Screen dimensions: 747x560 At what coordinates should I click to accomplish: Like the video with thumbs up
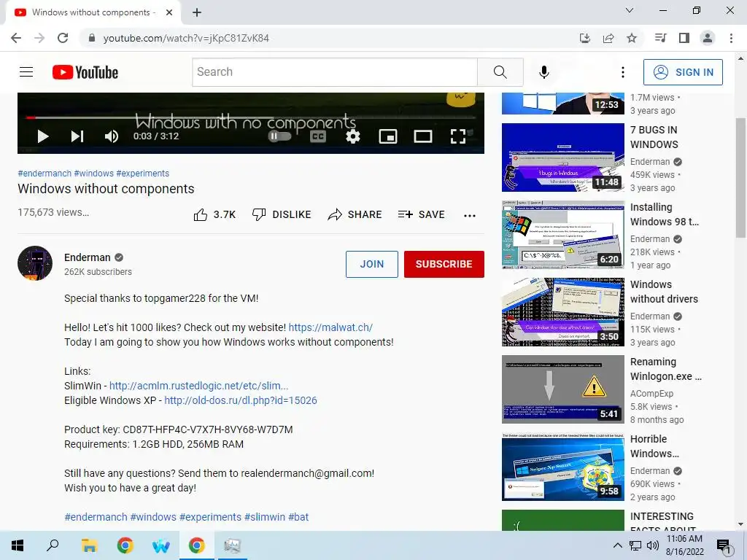click(x=214, y=215)
